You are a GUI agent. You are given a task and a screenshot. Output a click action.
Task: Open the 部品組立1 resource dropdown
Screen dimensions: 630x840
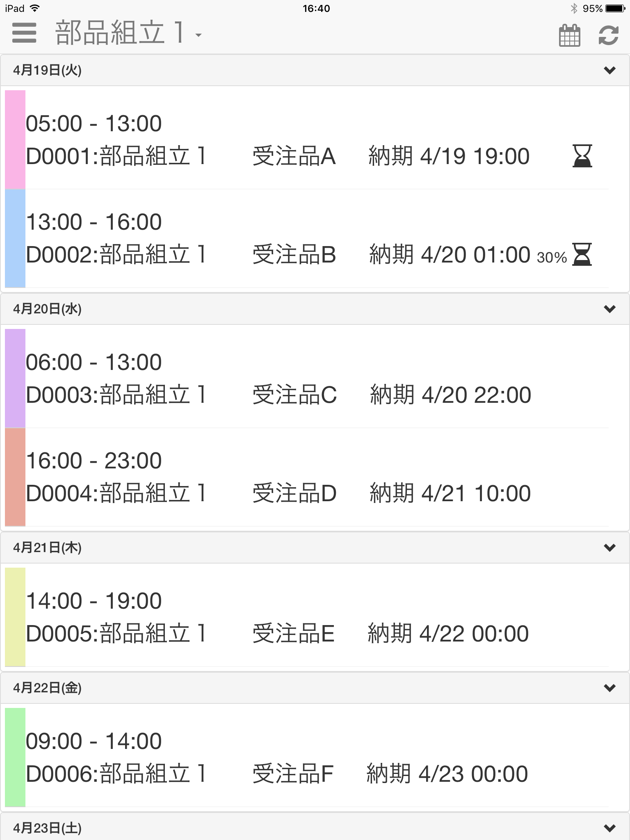[x=129, y=33]
